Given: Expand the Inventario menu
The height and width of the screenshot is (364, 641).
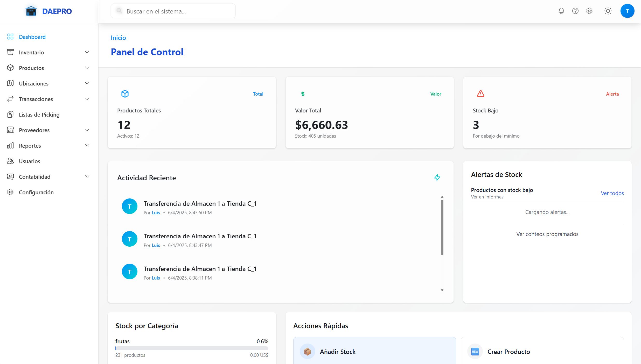Looking at the screenshot, I should [87, 52].
